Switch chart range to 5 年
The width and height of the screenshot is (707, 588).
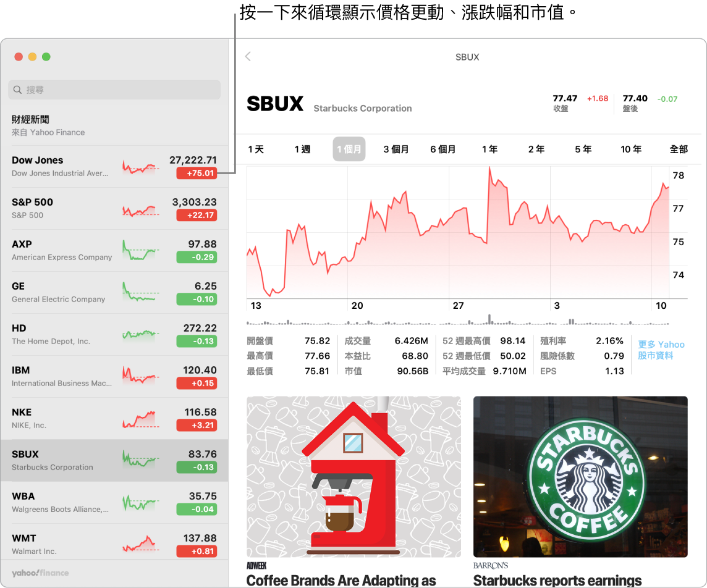click(x=583, y=149)
